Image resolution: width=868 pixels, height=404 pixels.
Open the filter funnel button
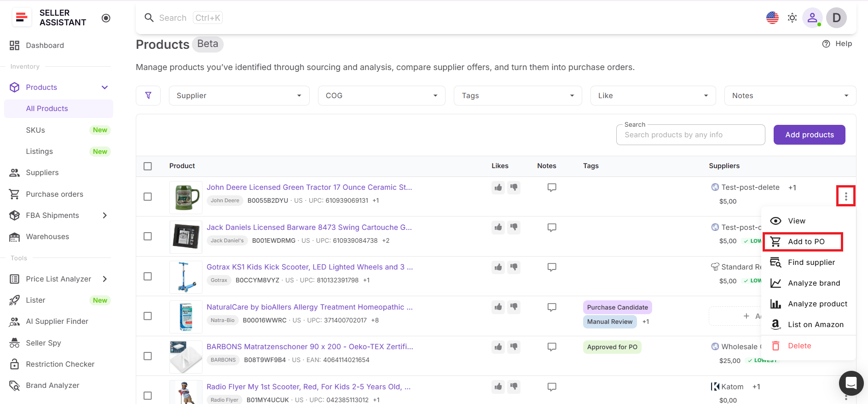click(148, 95)
